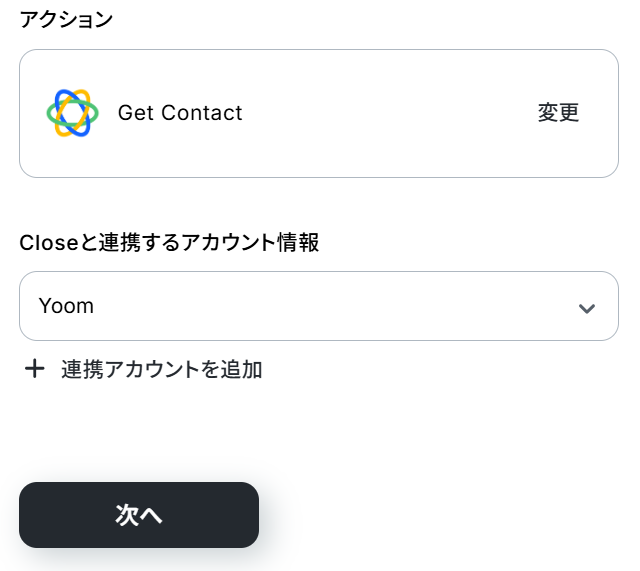Open the Yoom account dropdown
The image size is (640, 571).
(x=319, y=306)
